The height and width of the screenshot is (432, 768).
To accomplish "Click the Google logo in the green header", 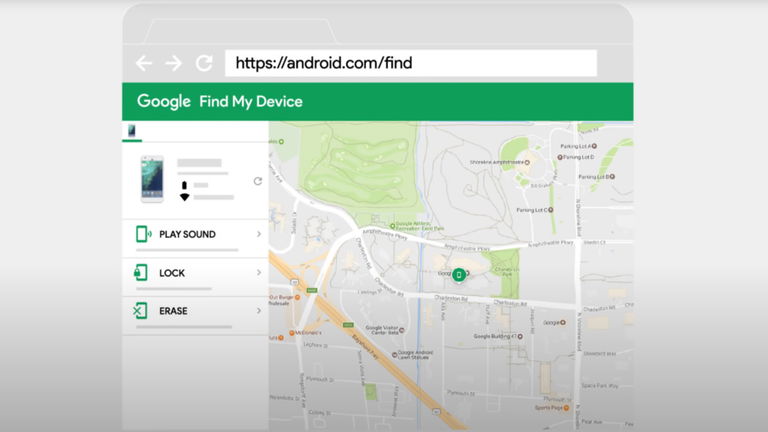I will tap(164, 101).
